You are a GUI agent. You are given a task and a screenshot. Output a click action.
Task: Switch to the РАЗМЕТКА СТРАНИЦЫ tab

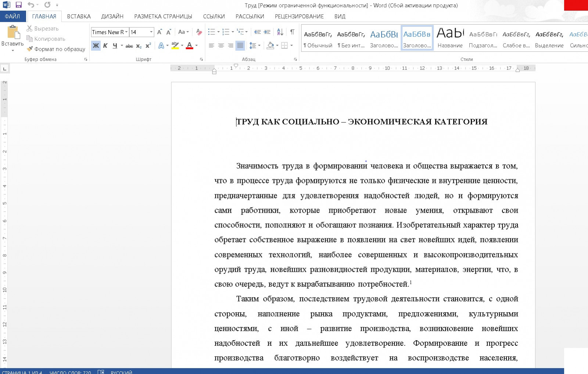pos(163,17)
